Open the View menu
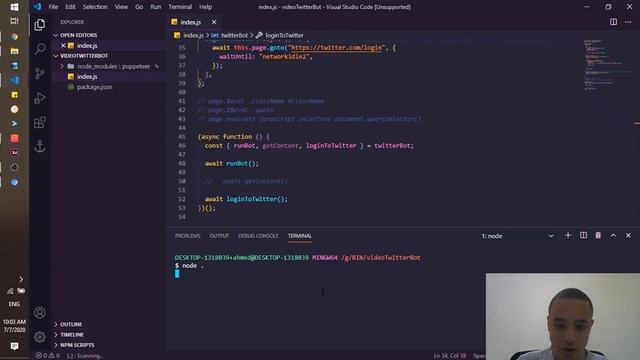 click(121, 7)
